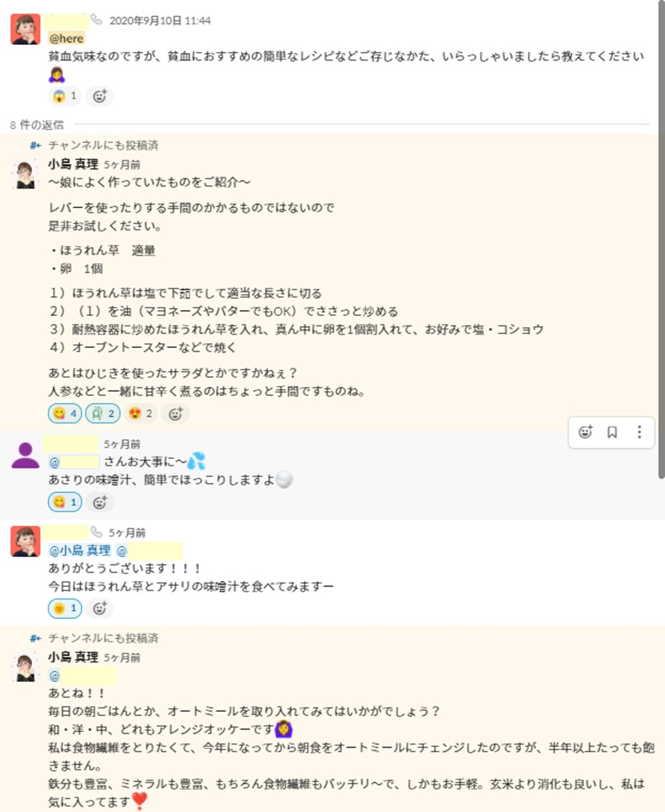Image resolution: width=665 pixels, height=812 pixels.
Task: Bookmark the hovered message
Action: pyautogui.click(x=612, y=432)
